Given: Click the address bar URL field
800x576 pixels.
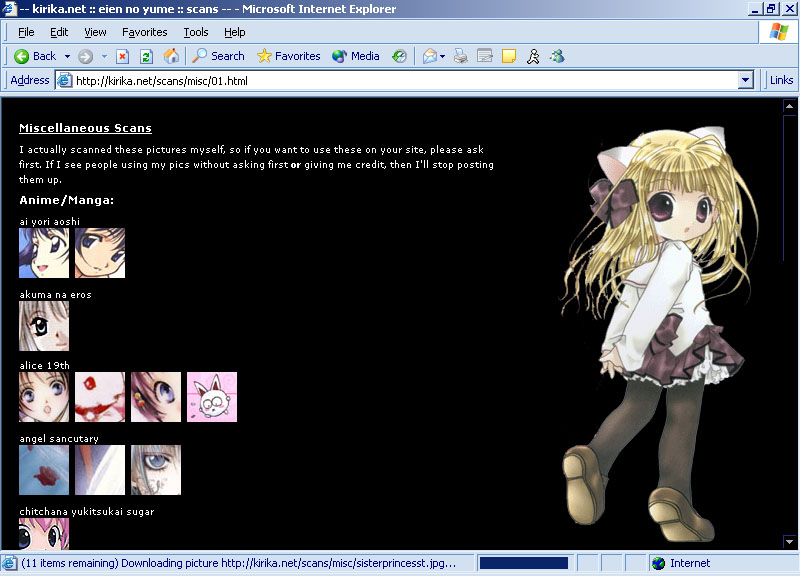Looking at the screenshot, I should coord(400,80).
